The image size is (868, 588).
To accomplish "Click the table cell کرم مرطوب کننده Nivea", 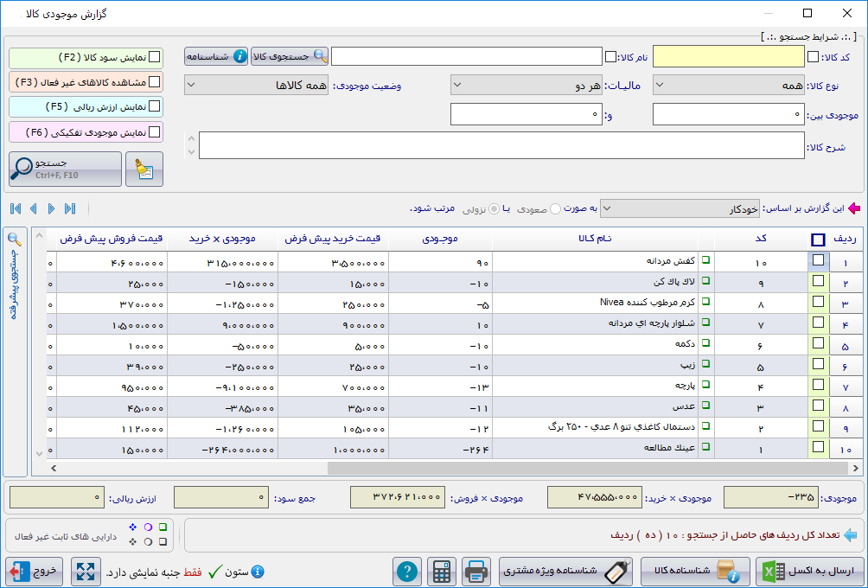I will [x=595, y=303].
